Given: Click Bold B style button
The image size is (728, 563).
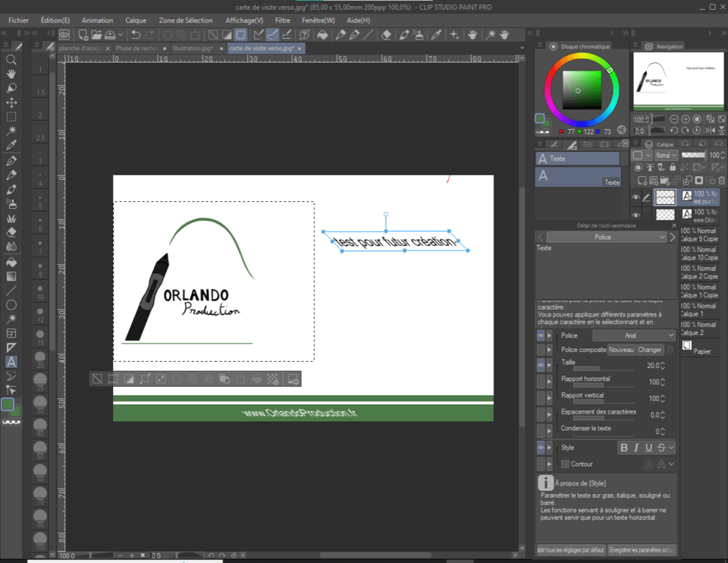Looking at the screenshot, I should (624, 448).
